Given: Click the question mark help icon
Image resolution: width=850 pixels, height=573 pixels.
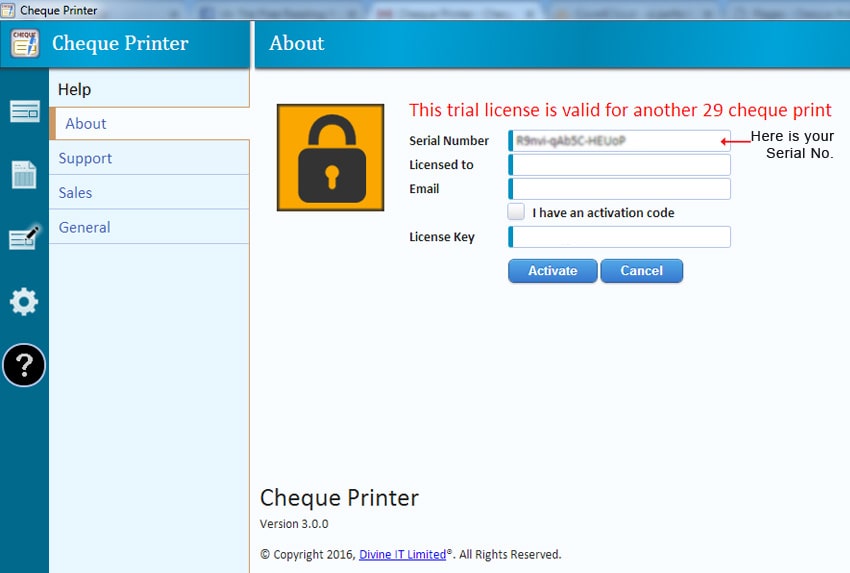Looking at the screenshot, I should pos(24,366).
